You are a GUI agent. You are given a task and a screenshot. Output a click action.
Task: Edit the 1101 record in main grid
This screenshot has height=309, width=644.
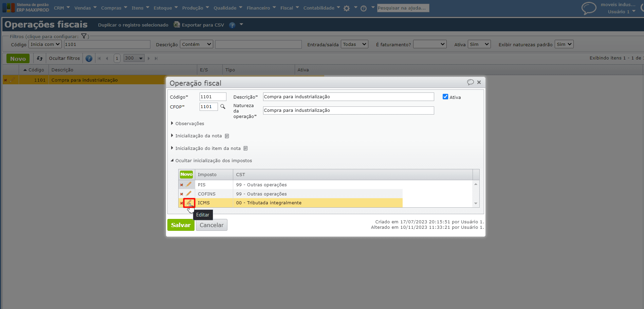click(x=13, y=80)
